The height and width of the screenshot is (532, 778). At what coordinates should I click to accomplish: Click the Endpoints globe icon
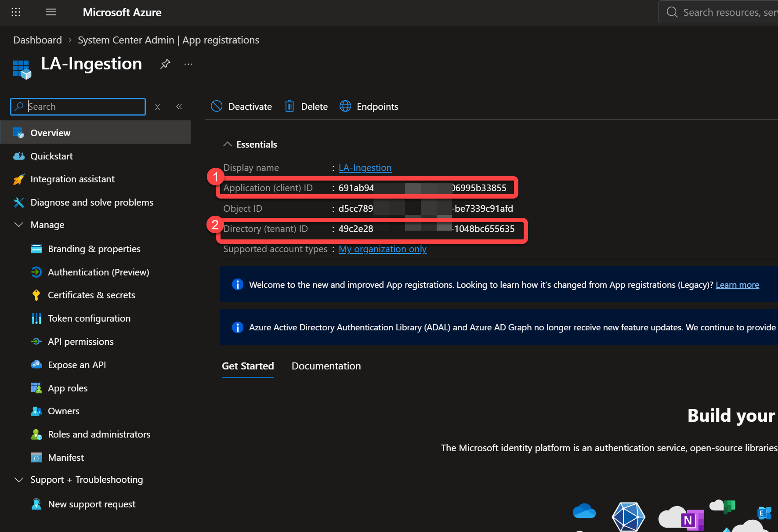(345, 106)
